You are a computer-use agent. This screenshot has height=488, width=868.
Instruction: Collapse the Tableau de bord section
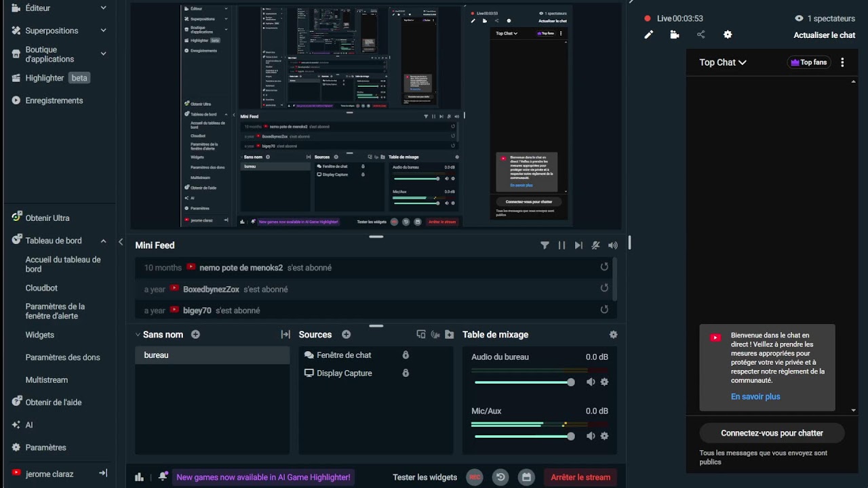[103, 241]
